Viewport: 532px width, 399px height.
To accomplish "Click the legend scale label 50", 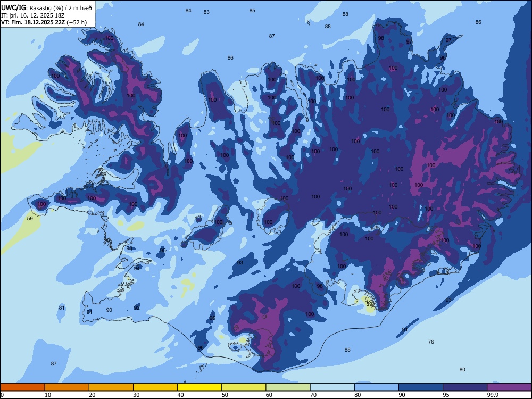I will 225,395.
